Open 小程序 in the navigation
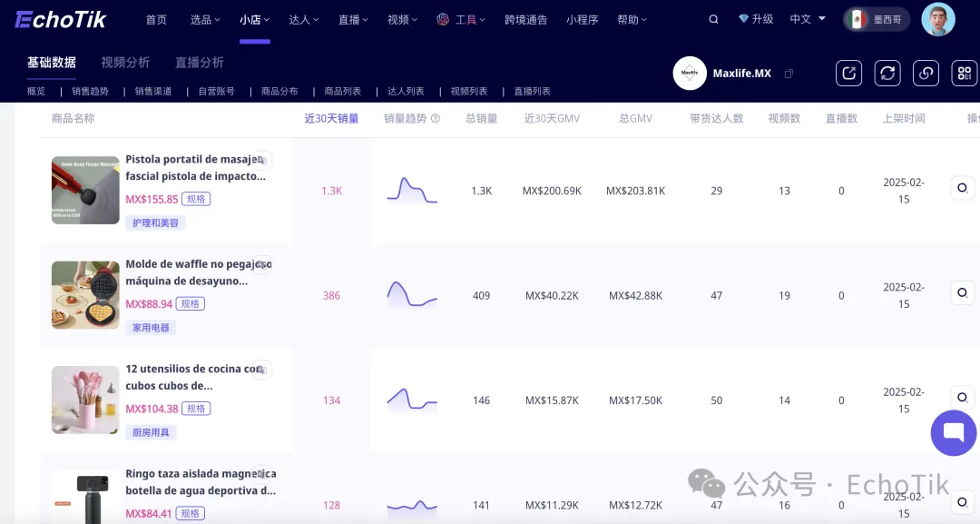The width and height of the screenshot is (980, 524). point(582,20)
